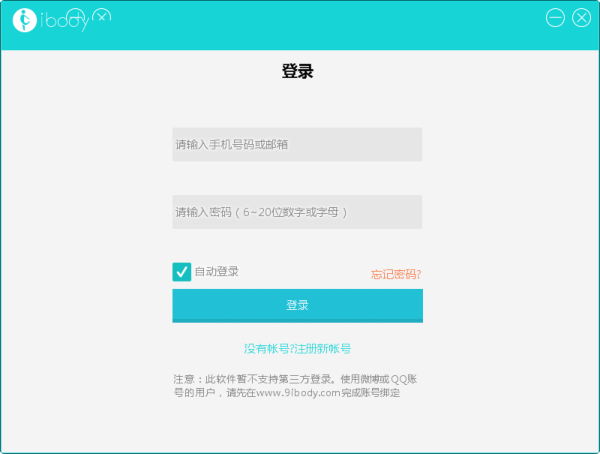This screenshot has width=600, height=454.
Task: Click the 登录 heading at the top
Action: [298, 72]
